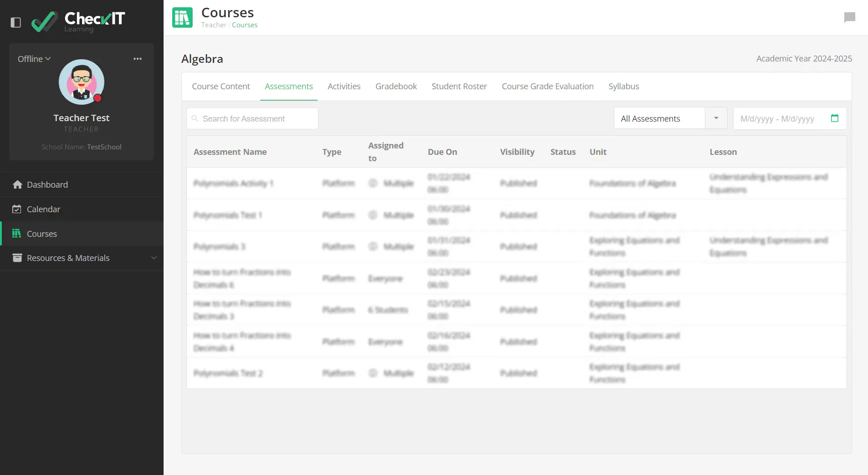Open the Student Roster tab
The height and width of the screenshot is (475, 868).
click(459, 87)
